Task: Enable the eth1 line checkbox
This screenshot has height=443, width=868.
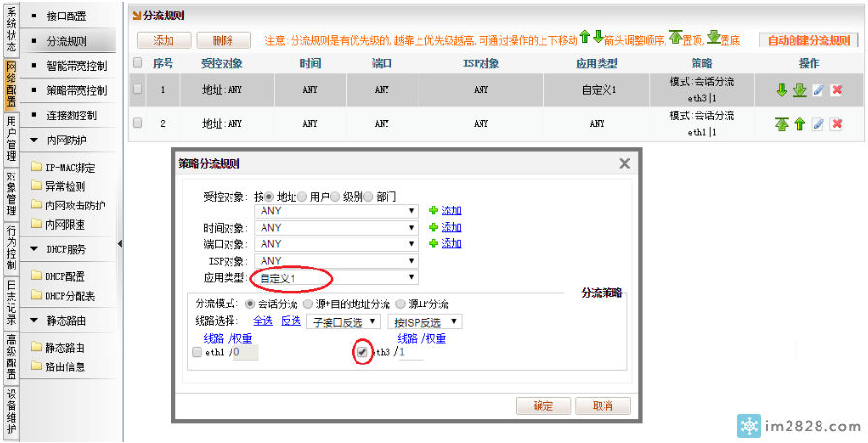Action: [198, 353]
